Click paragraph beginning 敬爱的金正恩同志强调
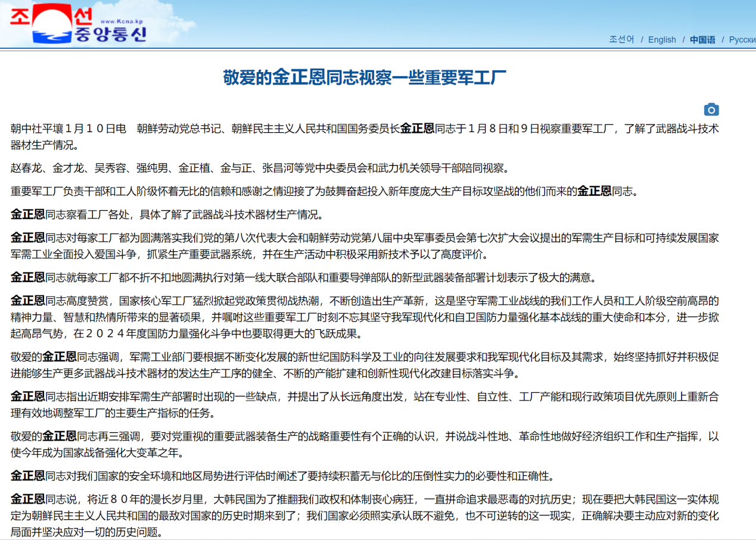Image resolution: width=756 pixels, height=540 pixels. [x=365, y=365]
